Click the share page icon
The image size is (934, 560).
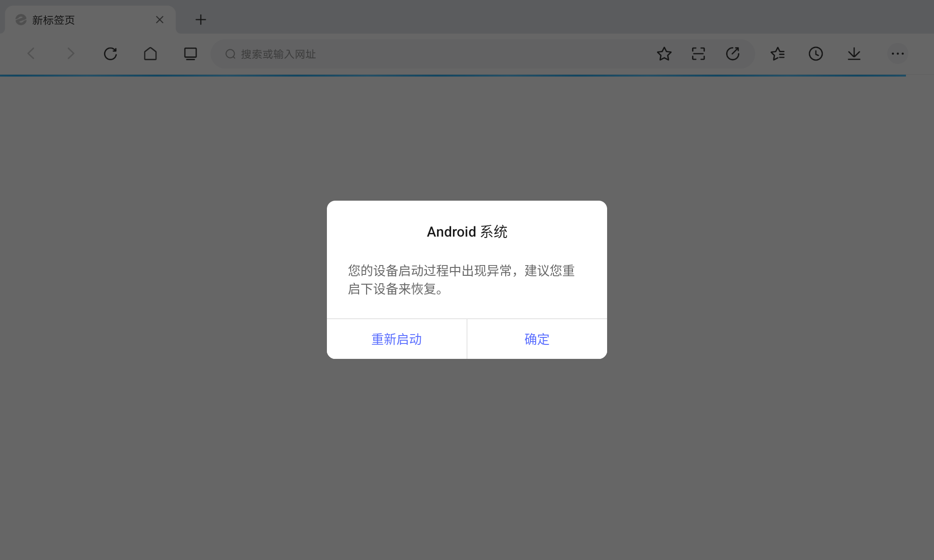pos(733,54)
